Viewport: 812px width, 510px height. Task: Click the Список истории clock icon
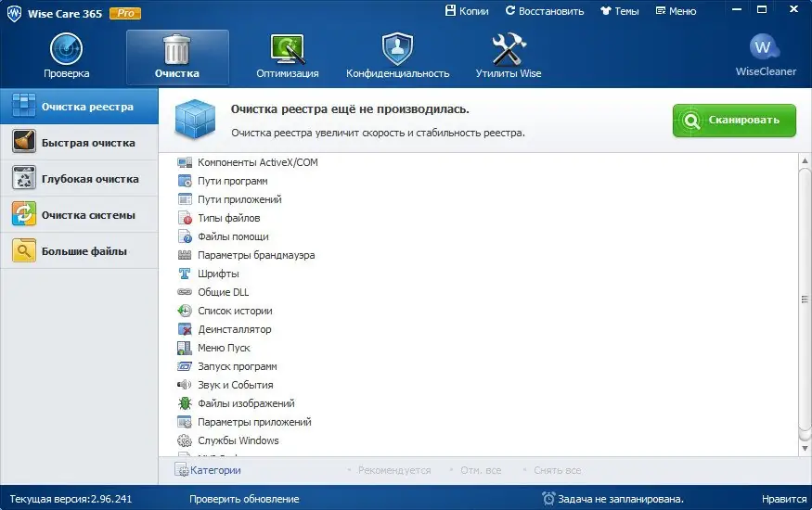tap(185, 311)
